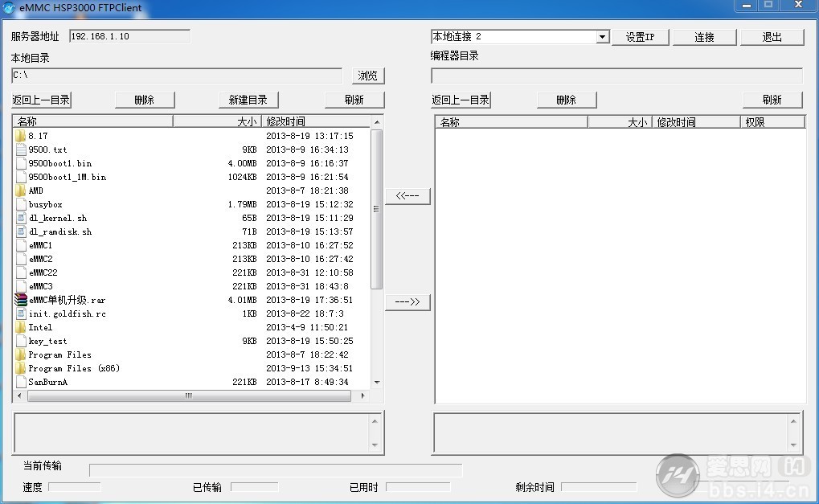Click the Program Files (x86) folder icon
This screenshot has height=504, width=819.
pyautogui.click(x=21, y=368)
